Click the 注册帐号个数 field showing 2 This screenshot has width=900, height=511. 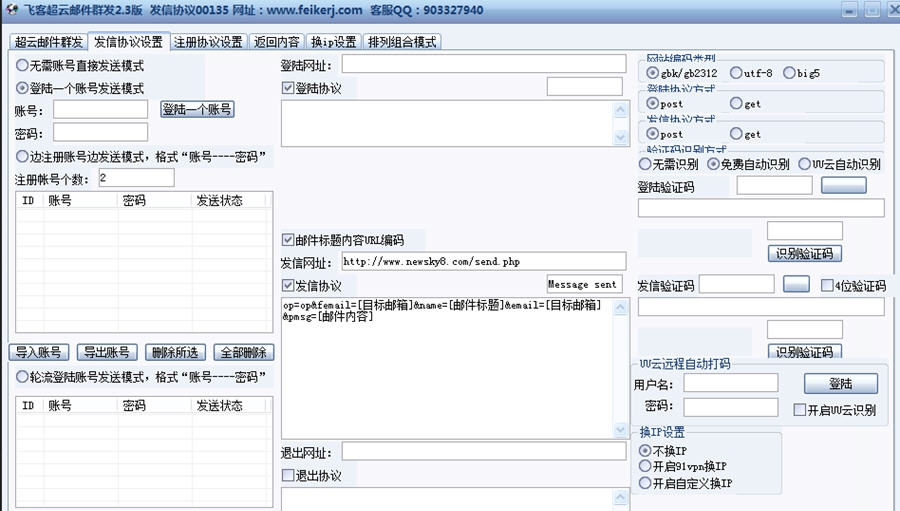point(137,177)
